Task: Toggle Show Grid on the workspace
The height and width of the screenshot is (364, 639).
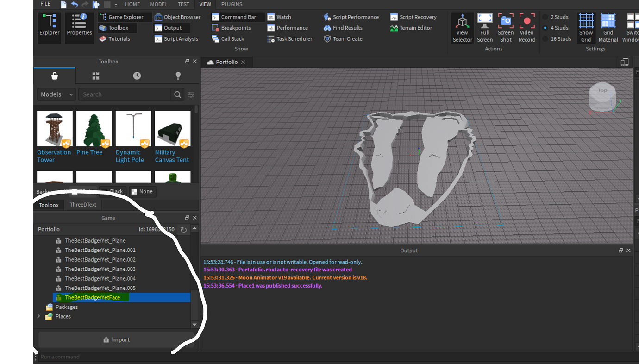Action: (586, 27)
